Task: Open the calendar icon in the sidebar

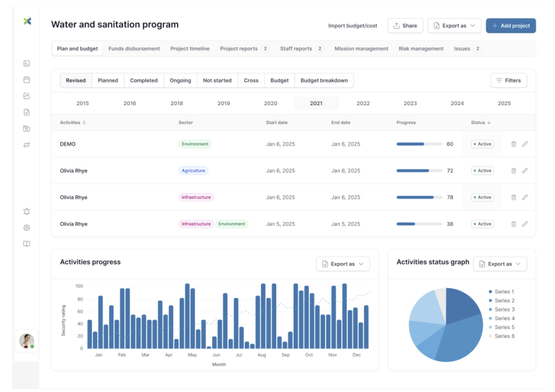Action: point(27,80)
